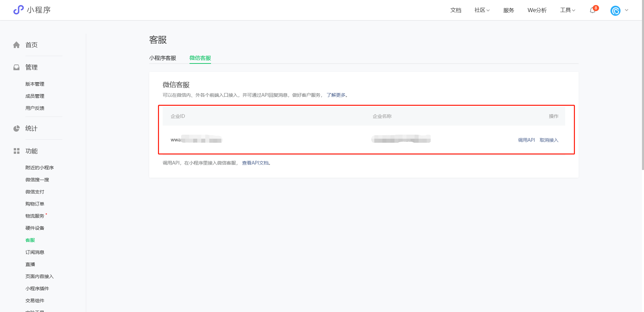Viewport: 644px width, 312px height.
Task: Open the 了解更多 link
Action: pyautogui.click(x=336, y=95)
